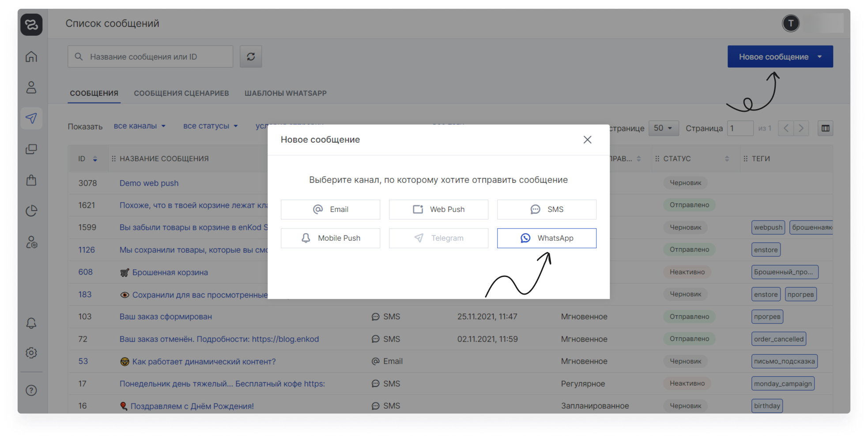Go to next page arrow
868x440 pixels.
(801, 128)
